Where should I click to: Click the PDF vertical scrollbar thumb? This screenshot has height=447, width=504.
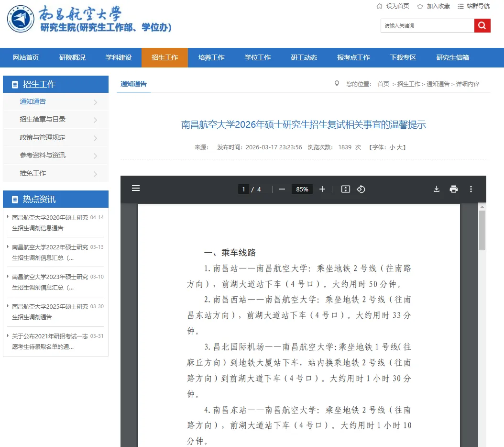482,230
